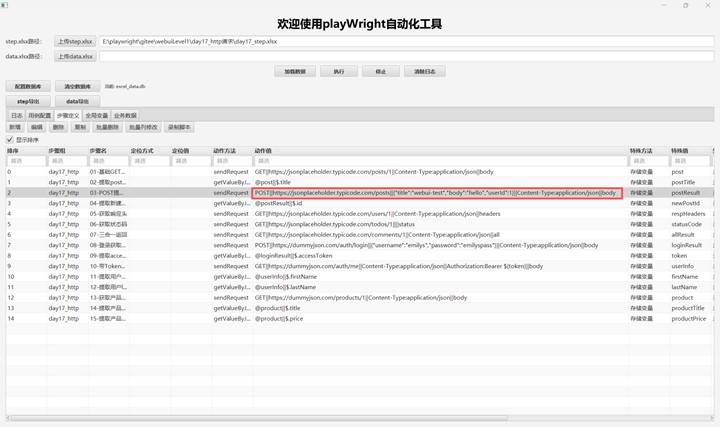The image size is (720, 427).
Task: Click the 编辑 edit toolbar button
Action: click(37, 127)
